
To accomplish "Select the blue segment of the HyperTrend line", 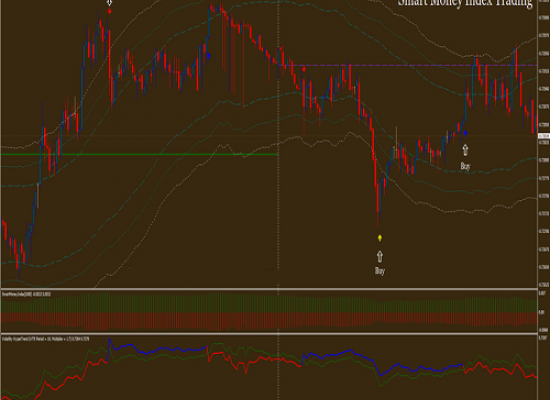I will pyautogui.click(x=158, y=349).
